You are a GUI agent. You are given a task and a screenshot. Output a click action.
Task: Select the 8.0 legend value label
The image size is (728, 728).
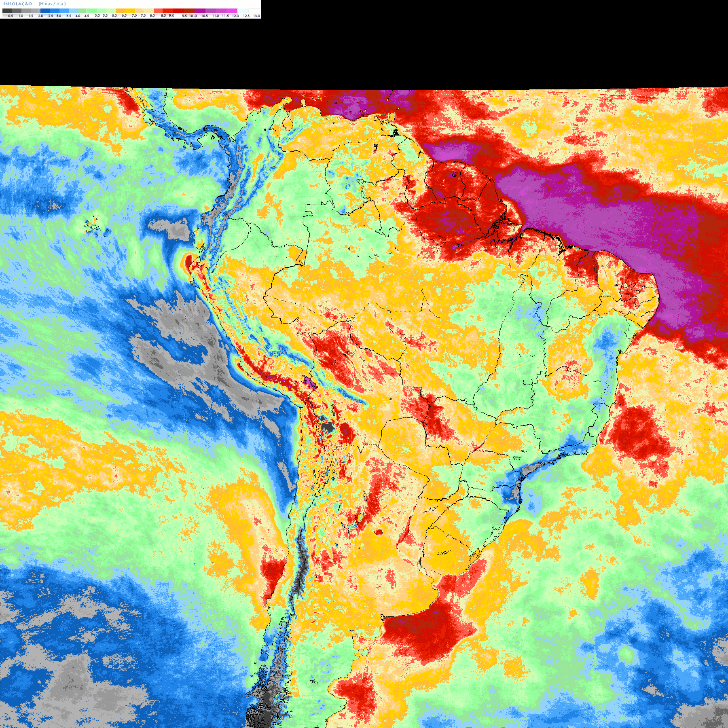(x=152, y=15)
